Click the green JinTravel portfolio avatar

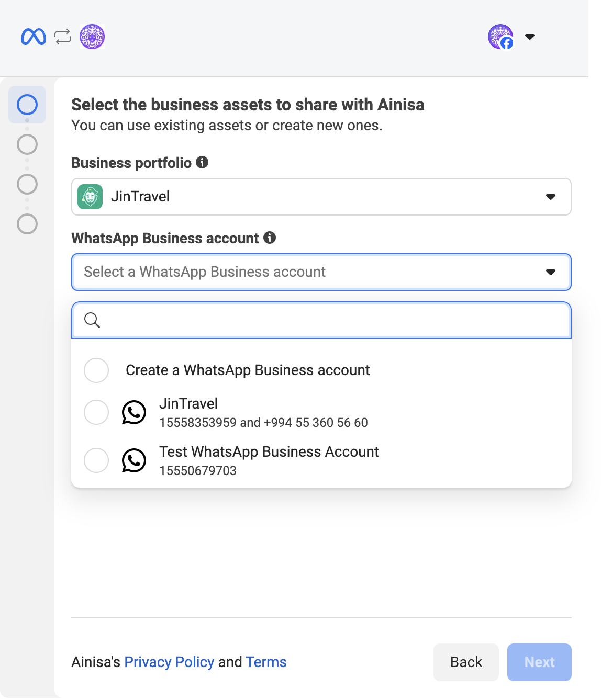90,197
